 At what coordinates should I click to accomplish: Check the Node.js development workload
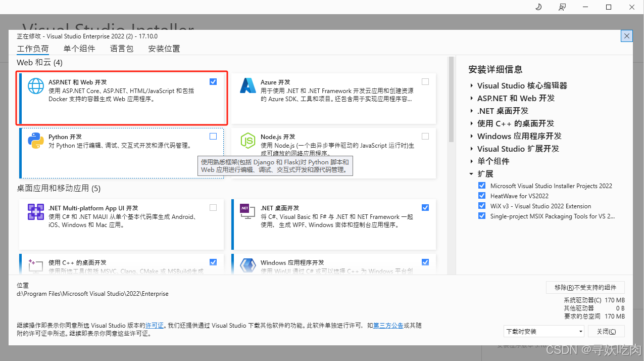click(425, 136)
